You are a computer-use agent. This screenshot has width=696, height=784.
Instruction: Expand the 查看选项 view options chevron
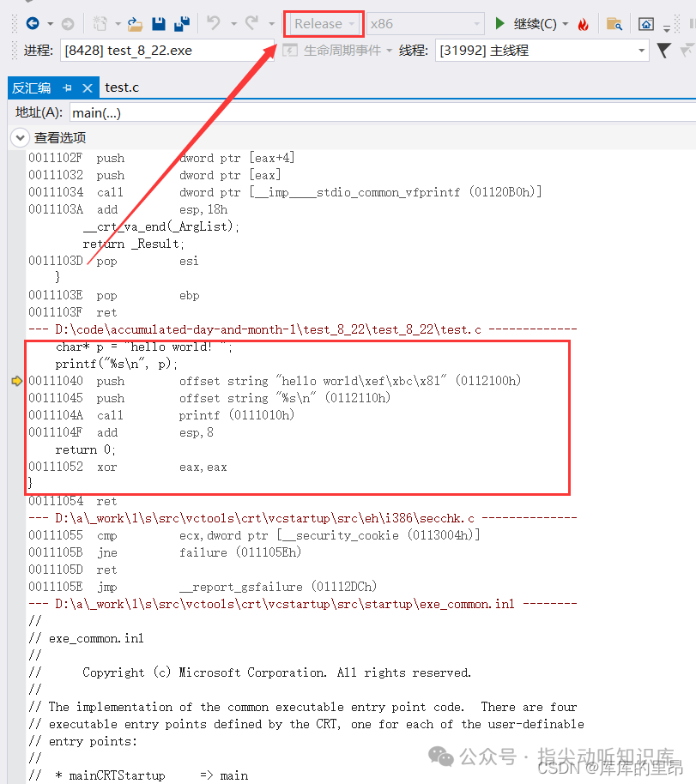coord(20,137)
